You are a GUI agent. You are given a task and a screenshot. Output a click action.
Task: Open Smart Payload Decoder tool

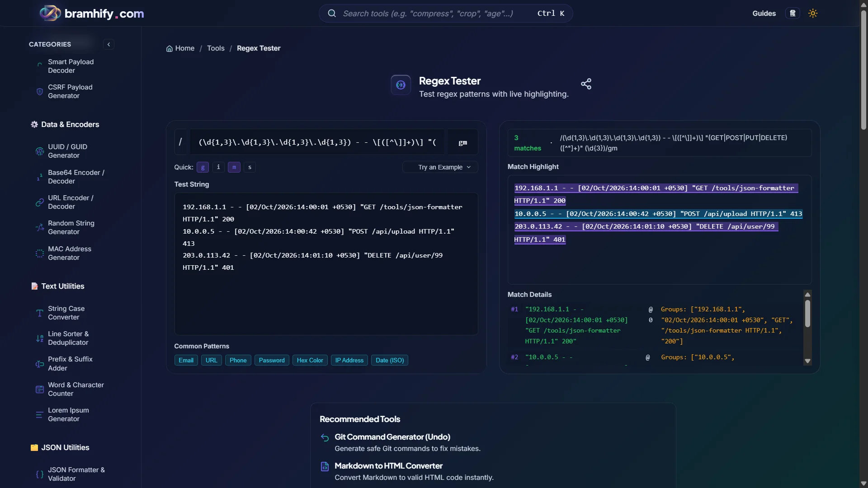click(71, 66)
